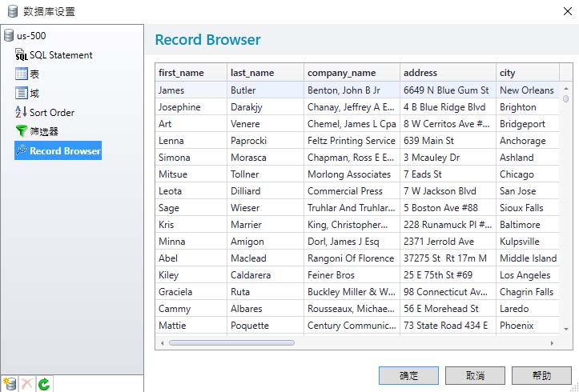Viewport: 579px width, 392px height.
Task: Click the red delete X icon
Action: click(x=27, y=384)
